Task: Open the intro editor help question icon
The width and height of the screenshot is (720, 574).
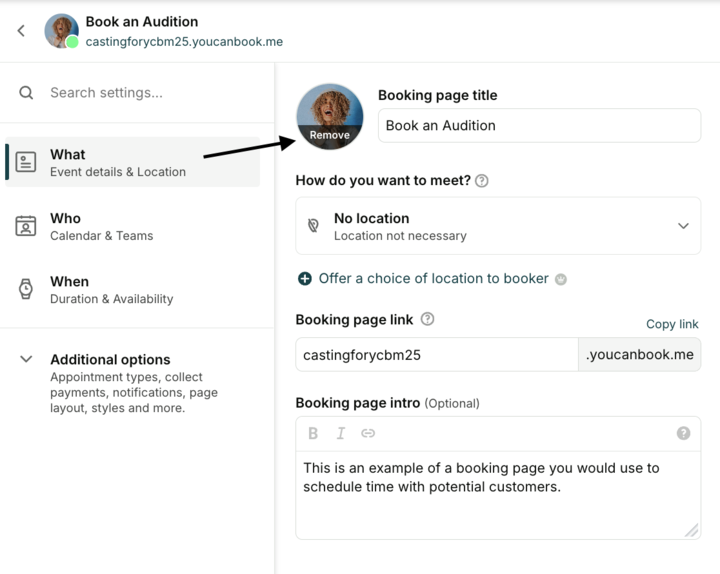Action: point(683,433)
